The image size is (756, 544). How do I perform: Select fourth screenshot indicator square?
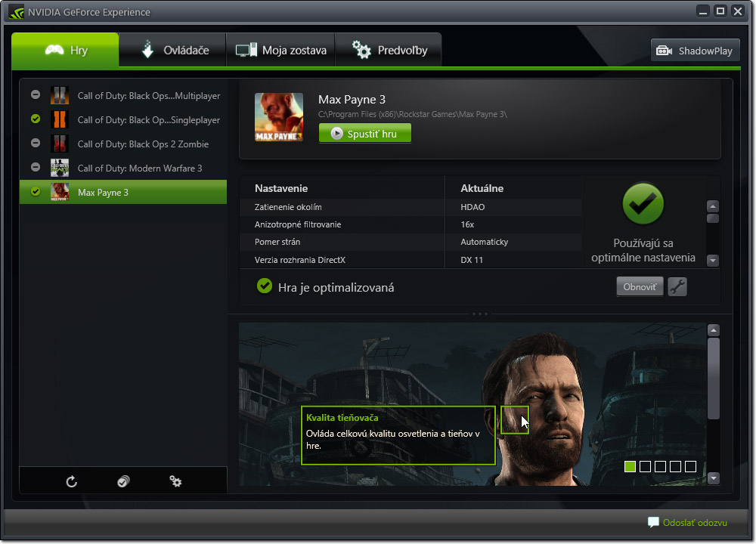tap(675, 466)
